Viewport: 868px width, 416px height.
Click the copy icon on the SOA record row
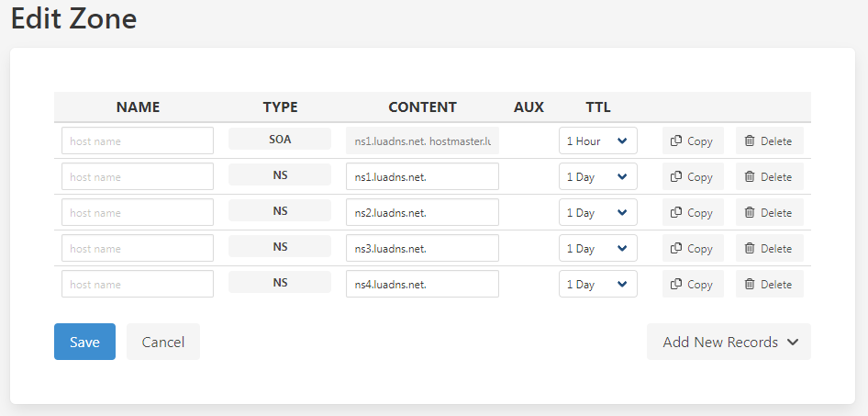point(675,141)
